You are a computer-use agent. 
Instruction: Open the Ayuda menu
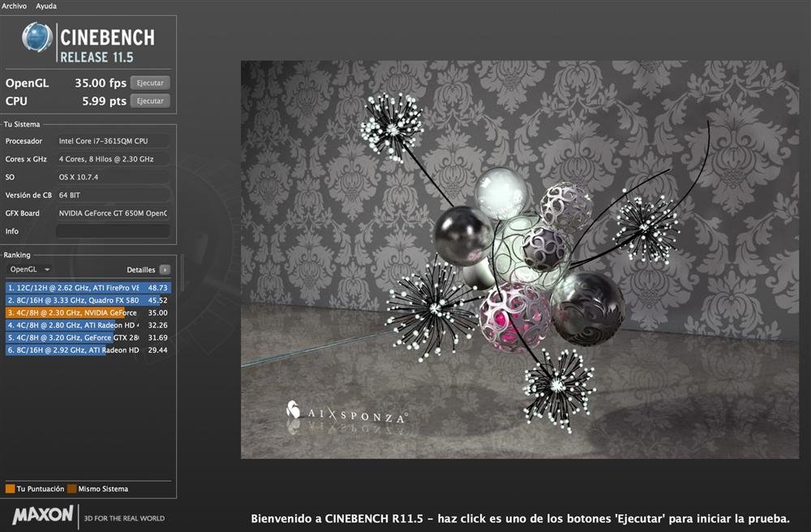pyautogui.click(x=46, y=6)
